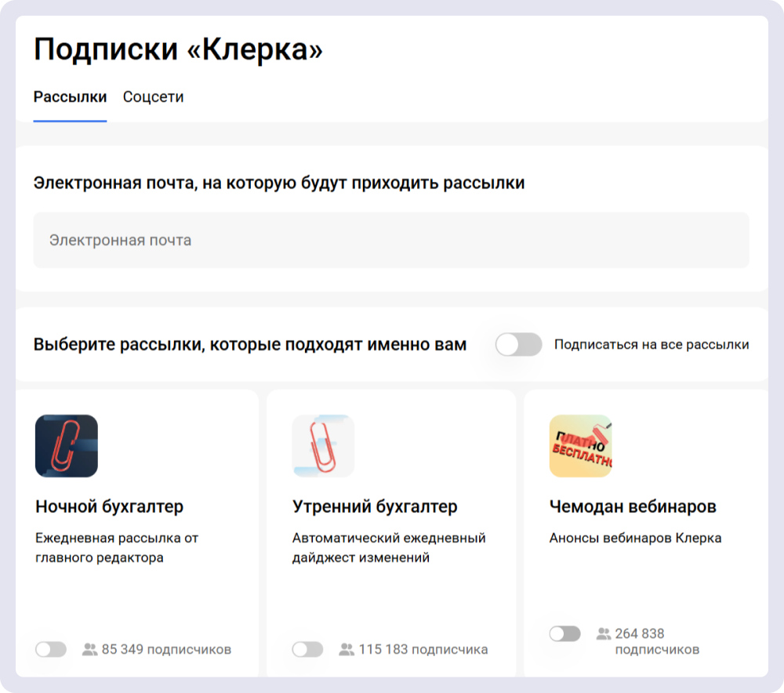Screen dimensions: 784x693
Task: Click the subscribers icon beside 85 349
Action: tap(89, 648)
